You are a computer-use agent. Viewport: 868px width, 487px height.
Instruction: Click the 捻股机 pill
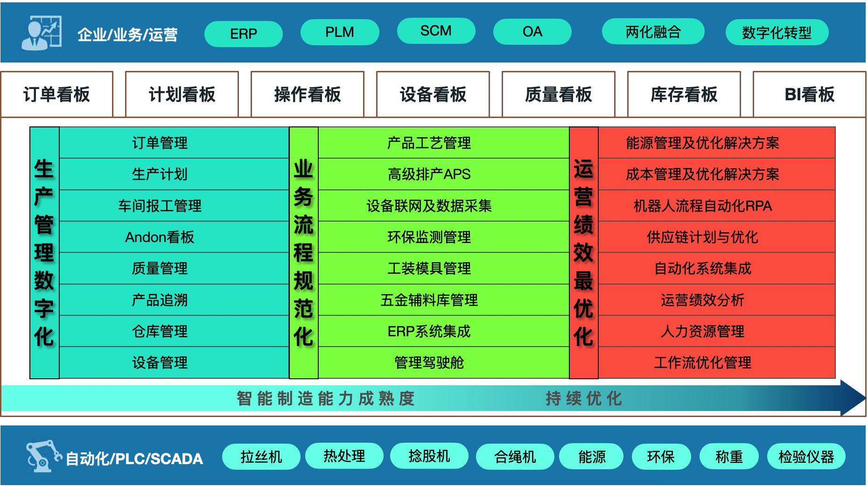point(429,455)
